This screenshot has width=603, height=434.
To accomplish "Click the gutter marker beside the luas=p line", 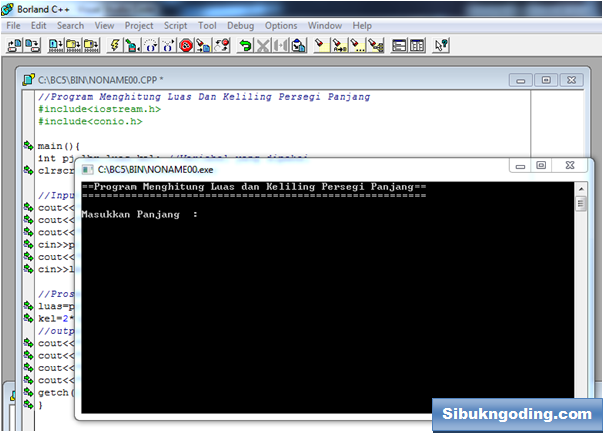I will click(28, 306).
